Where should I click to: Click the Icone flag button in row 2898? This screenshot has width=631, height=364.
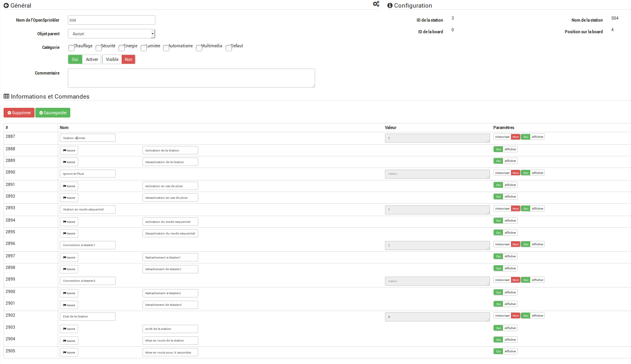pos(69,269)
